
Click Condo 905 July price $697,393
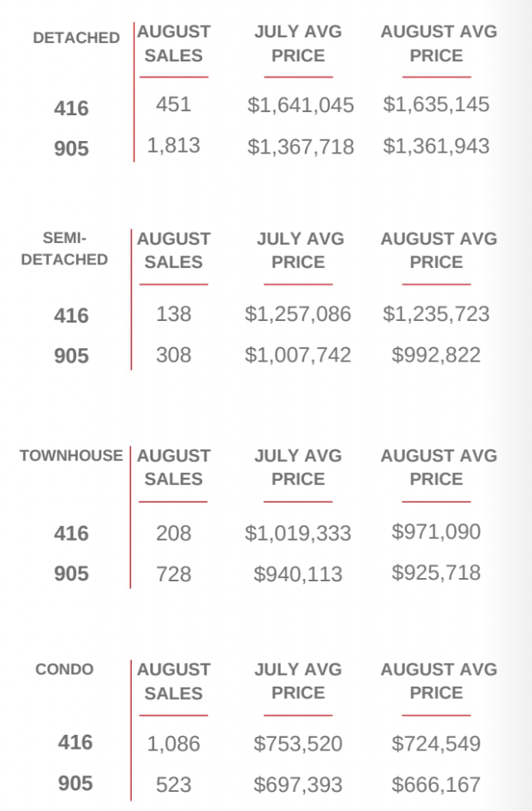pos(297,784)
